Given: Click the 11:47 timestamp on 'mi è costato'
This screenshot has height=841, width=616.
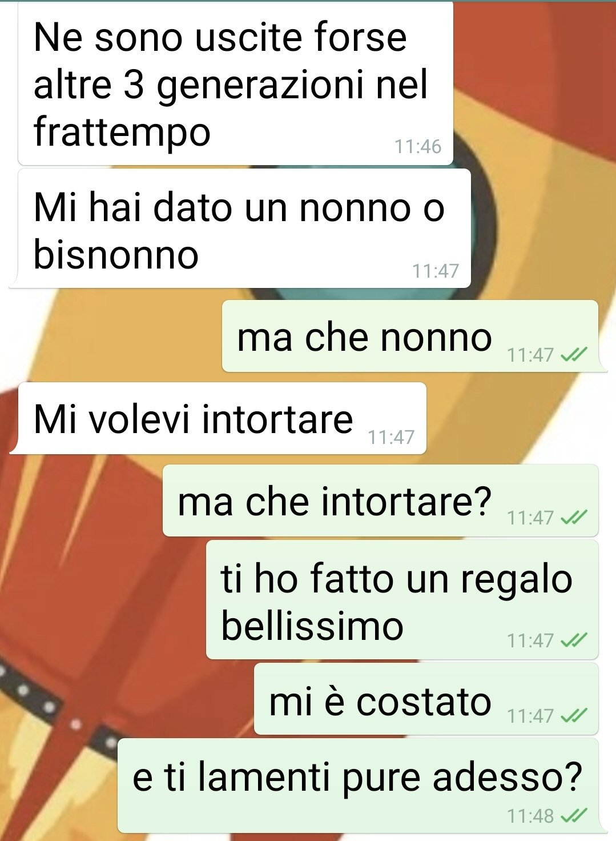Looking at the screenshot, I should tap(530, 716).
